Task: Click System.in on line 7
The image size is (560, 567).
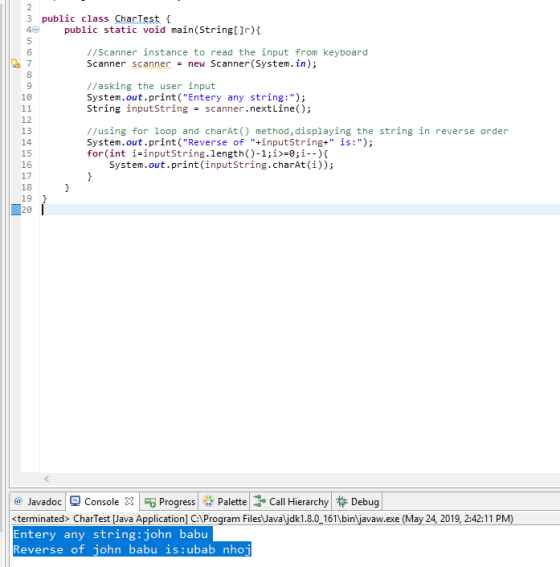Action: [281, 64]
